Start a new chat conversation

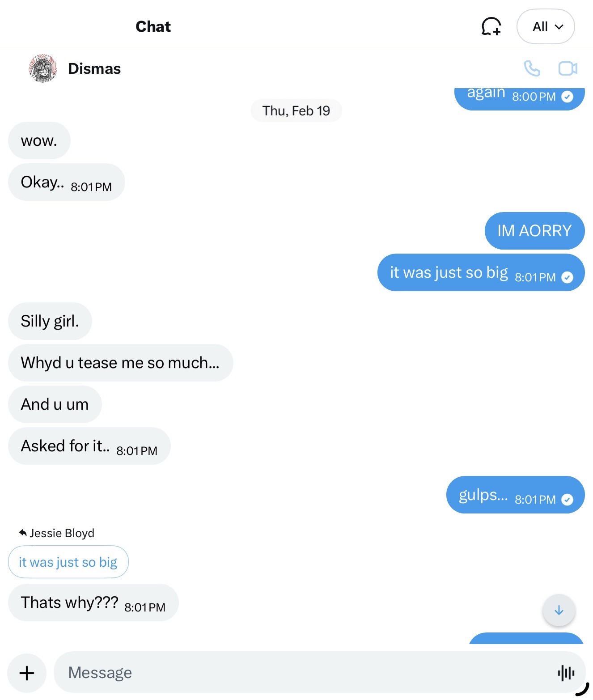click(491, 26)
